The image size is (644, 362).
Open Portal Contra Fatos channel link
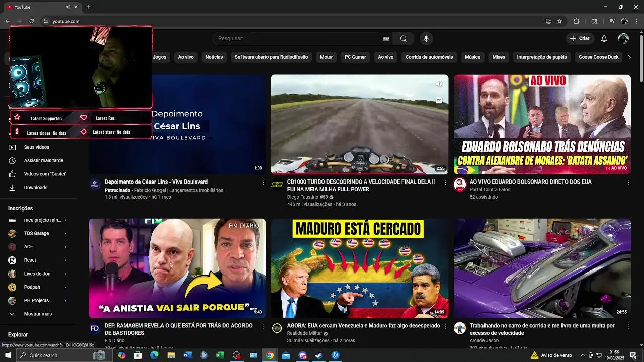point(490,190)
